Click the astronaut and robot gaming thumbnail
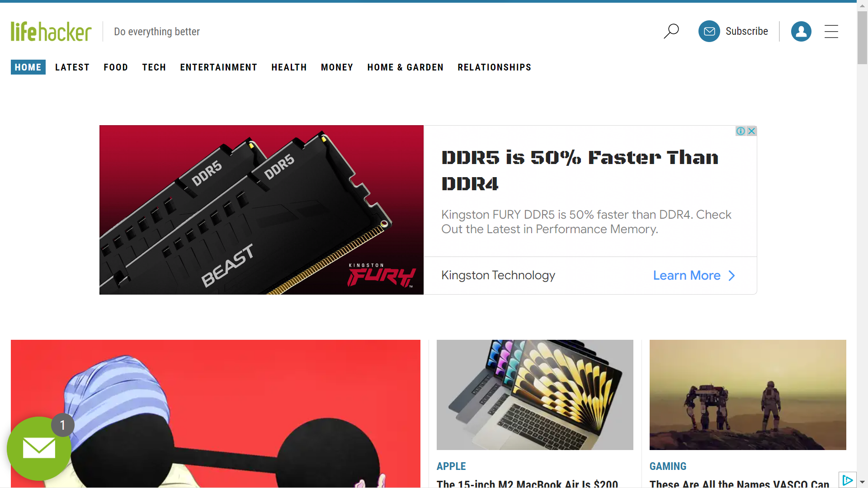 (x=748, y=394)
